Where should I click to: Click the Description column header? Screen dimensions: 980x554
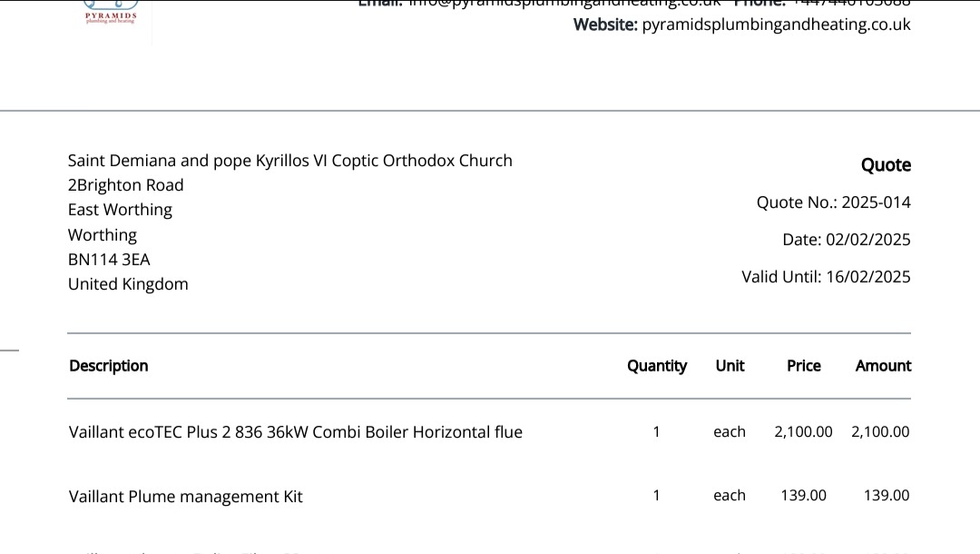[x=109, y=366]
